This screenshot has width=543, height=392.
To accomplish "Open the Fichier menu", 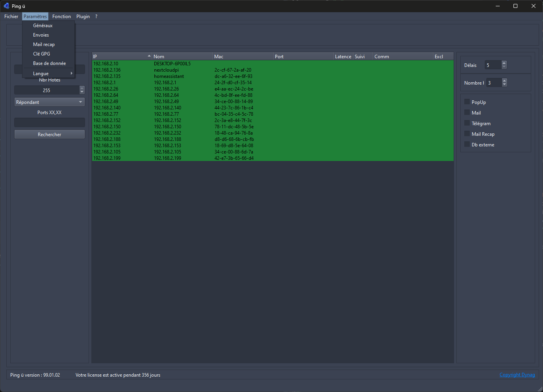I will 11,17.
